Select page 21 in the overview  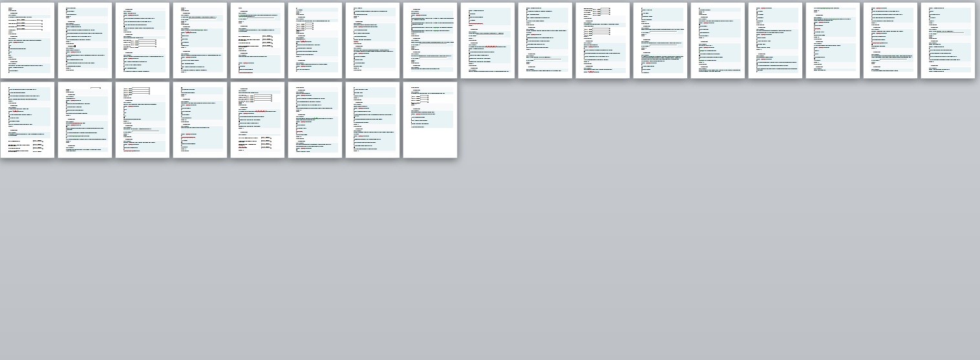click(x=200, y=120)
